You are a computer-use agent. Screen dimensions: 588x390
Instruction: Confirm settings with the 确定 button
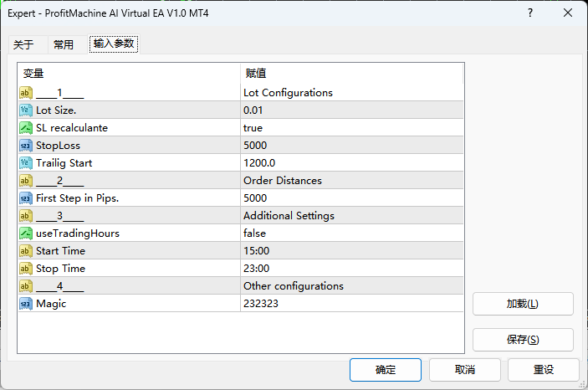click(386, 370)
